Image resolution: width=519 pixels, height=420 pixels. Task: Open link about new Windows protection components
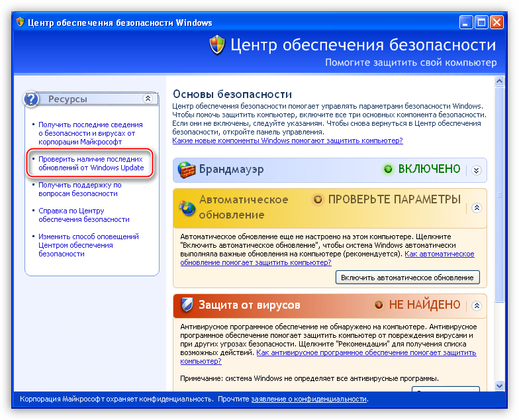coord(287,140)
